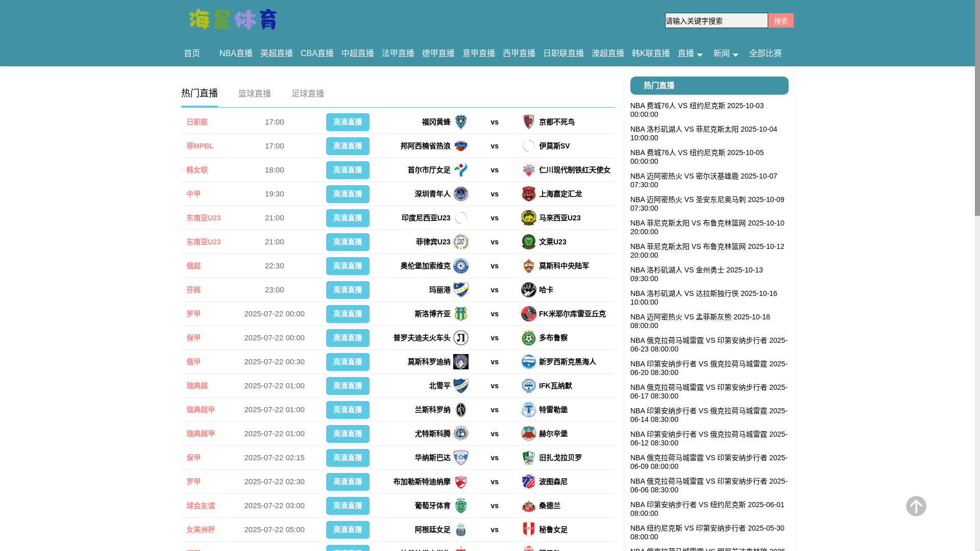Open the 女美洲杯 league link
This screenshot has height=551, width=980.
(x=201, y=530)
